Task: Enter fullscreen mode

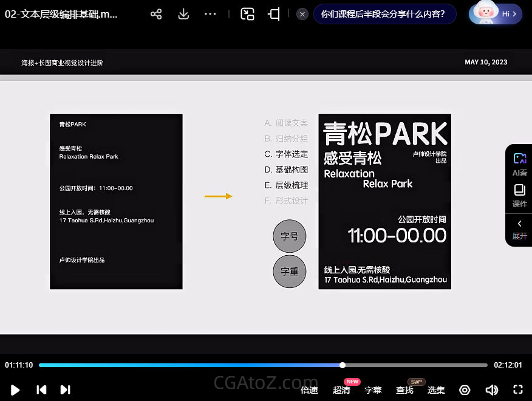Action: pyautogui.click(x=517, y=390)
